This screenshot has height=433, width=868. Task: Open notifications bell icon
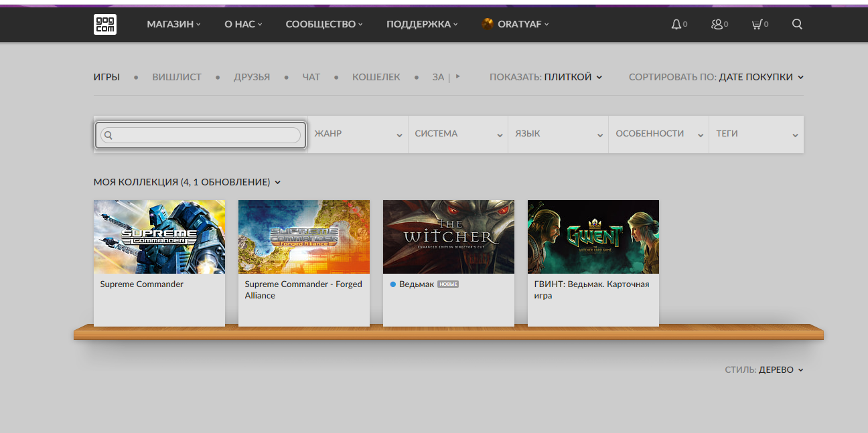point(676,24)
